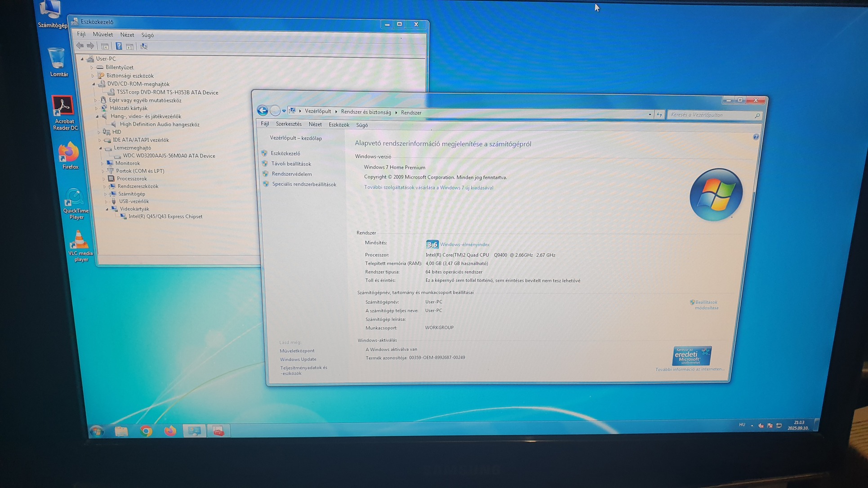Click scan for hardware changes toolbar icon
Image resolution: width=868 pixels, height=488 pixels.
point(144,46)
